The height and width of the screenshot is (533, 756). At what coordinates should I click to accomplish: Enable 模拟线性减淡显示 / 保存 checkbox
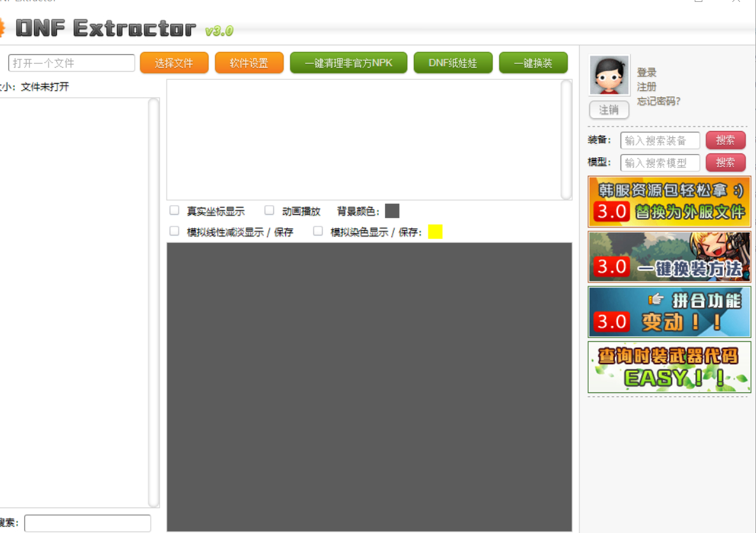[174, 231]
